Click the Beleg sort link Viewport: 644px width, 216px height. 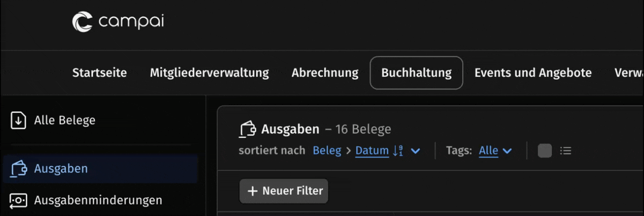[327, 151]
